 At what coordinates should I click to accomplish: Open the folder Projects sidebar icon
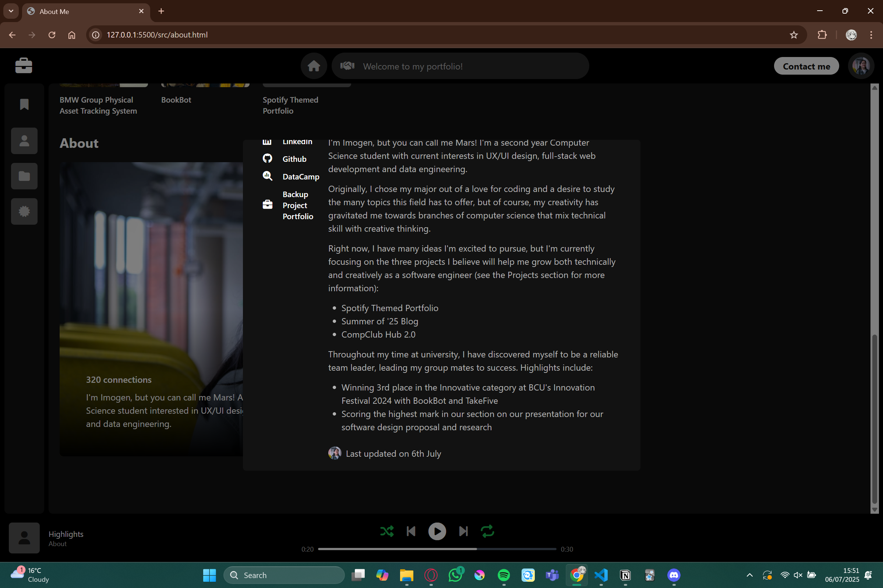[24, 176]
